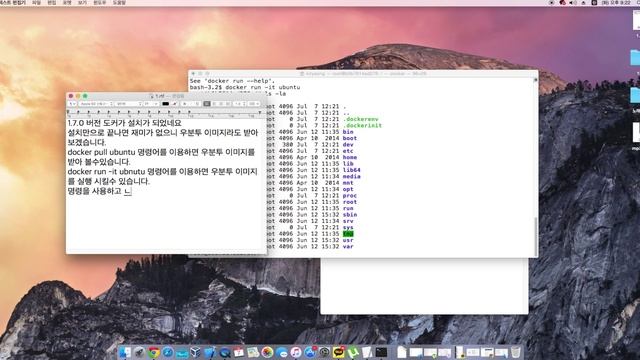
Task: Open App Store icon in Dock
Action: [310, 352]
